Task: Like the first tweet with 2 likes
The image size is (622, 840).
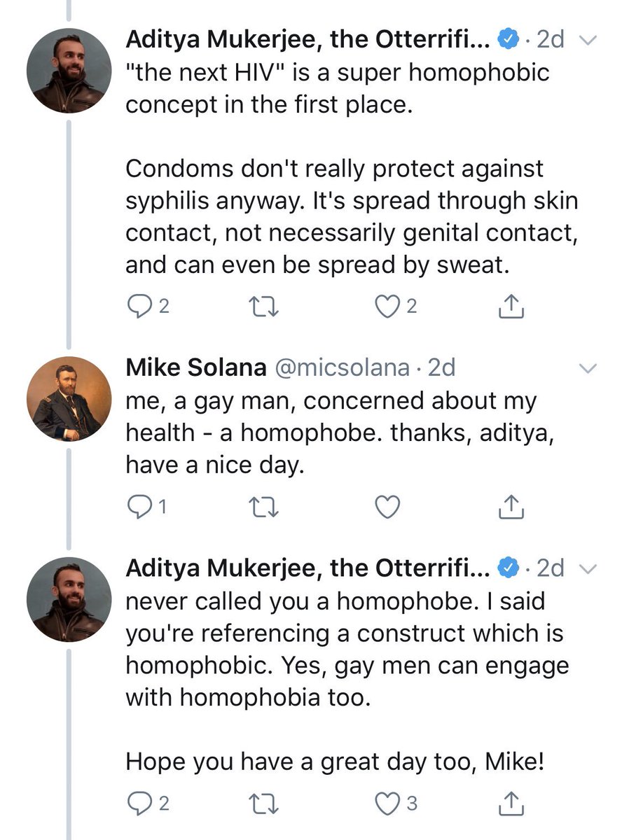Action: (387, 306)
